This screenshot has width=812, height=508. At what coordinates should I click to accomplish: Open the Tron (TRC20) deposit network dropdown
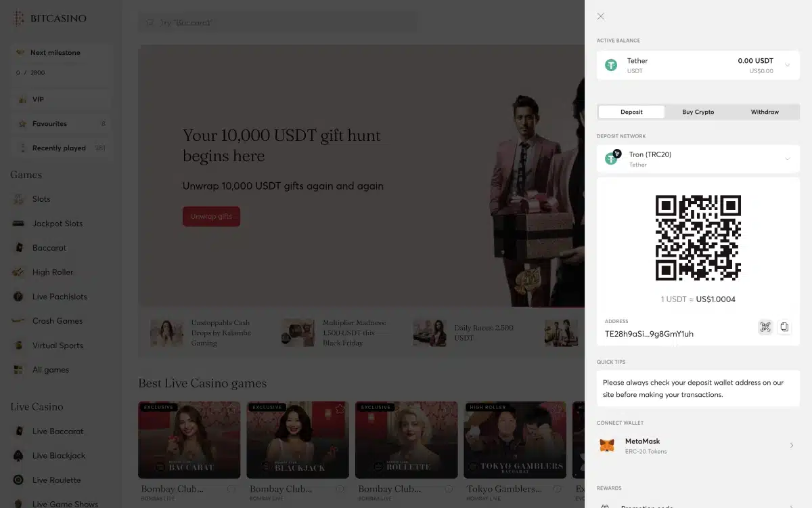pyautogui.click(x=698, y=159)
